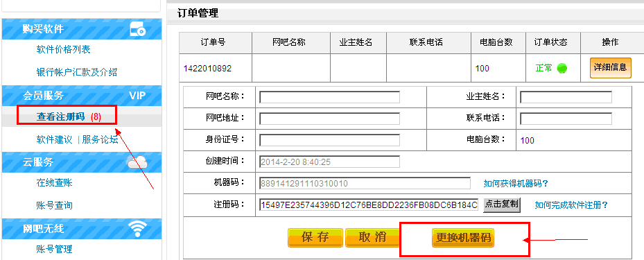This screenshot has width=644, height=260.
Task: Click the 注册码 code field
Action: tap(369, 205)
